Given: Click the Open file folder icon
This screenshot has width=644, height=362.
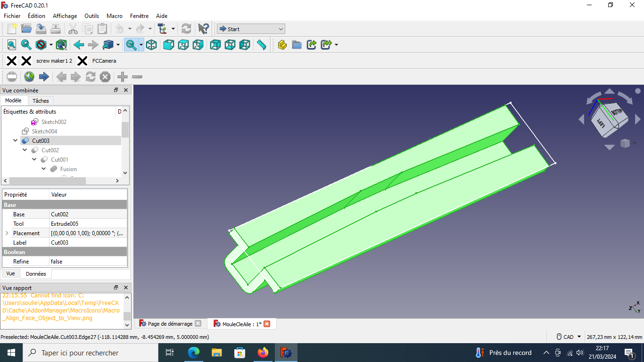Looking at the screenshot, I should tap(26, 29).
